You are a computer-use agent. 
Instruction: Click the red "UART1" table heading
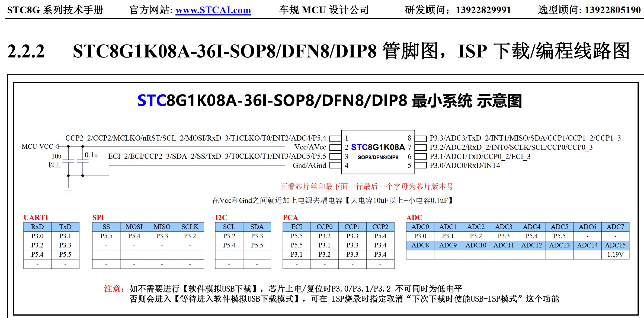(x=36, y=218)
